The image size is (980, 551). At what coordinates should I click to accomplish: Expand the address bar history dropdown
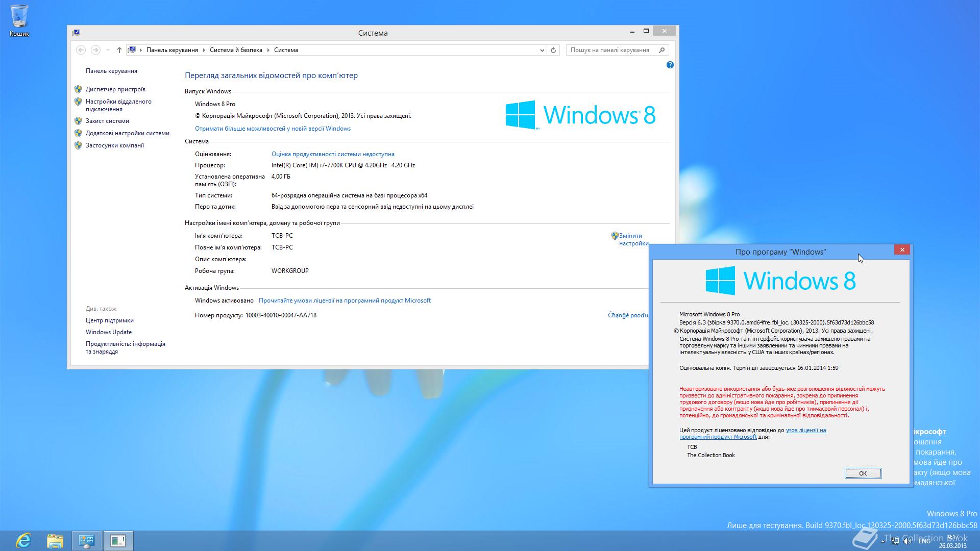(x=542, y=50)
